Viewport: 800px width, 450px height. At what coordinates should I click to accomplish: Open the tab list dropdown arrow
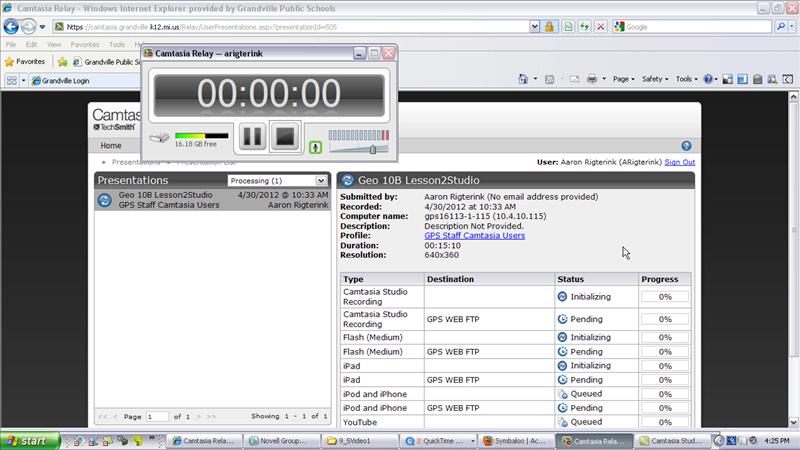pyautogui.click(x=23, y=81)
